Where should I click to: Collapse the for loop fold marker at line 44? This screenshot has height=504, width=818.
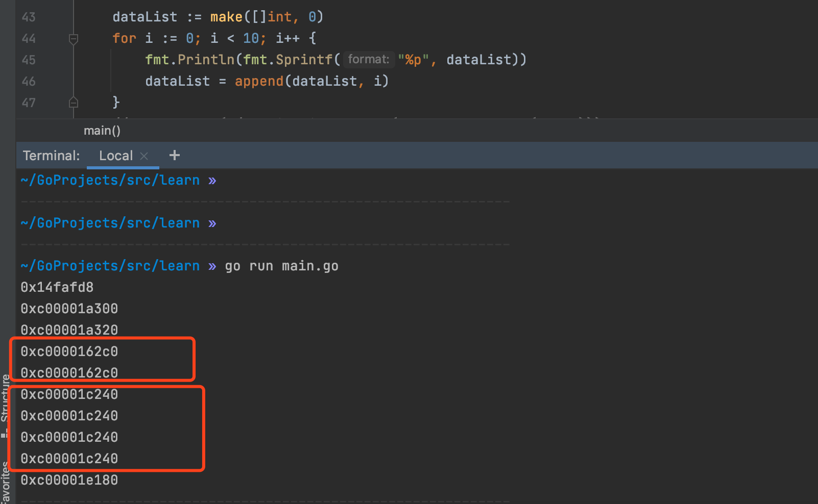coord(74,39)
